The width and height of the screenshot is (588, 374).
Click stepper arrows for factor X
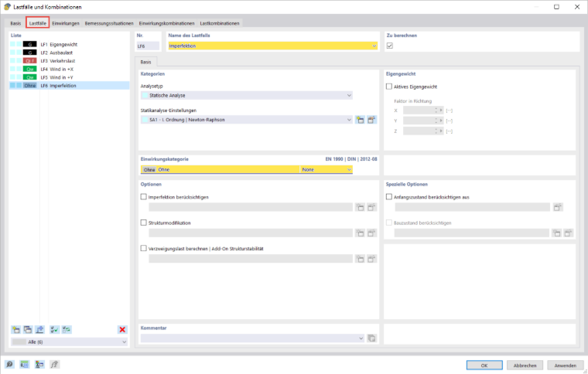[436, 110]
